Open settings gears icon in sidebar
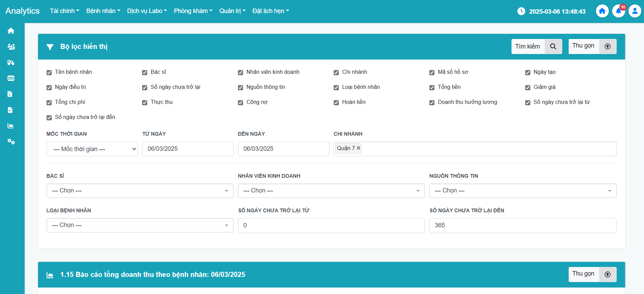The height and width of the screenshot is (294, 644). 11,142
